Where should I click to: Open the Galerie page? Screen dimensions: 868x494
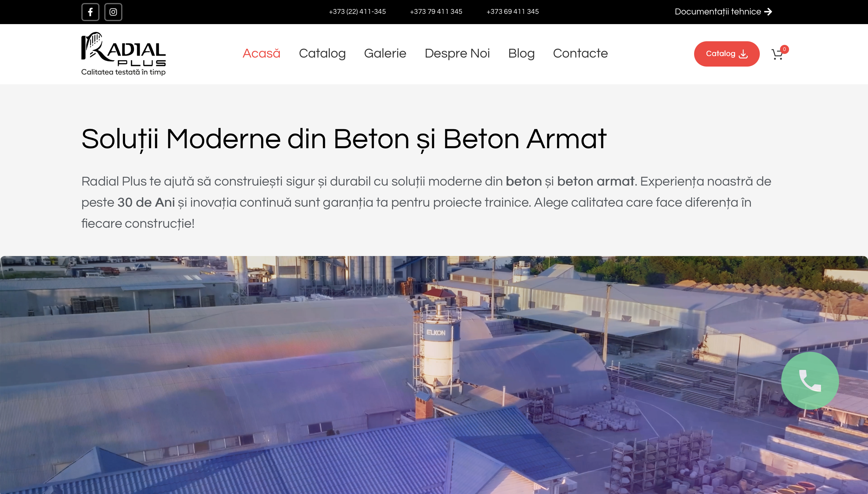click(x=385, y=54)
